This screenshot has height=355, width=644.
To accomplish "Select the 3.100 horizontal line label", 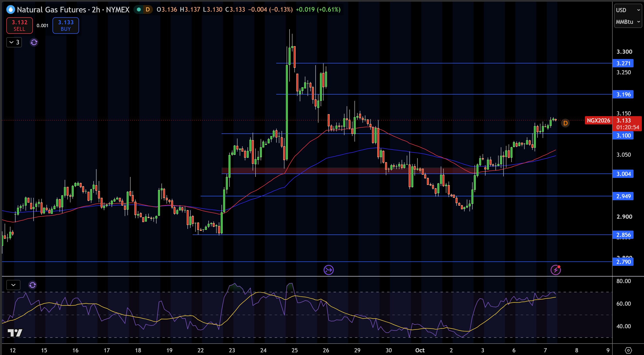I will click(623, 136).
